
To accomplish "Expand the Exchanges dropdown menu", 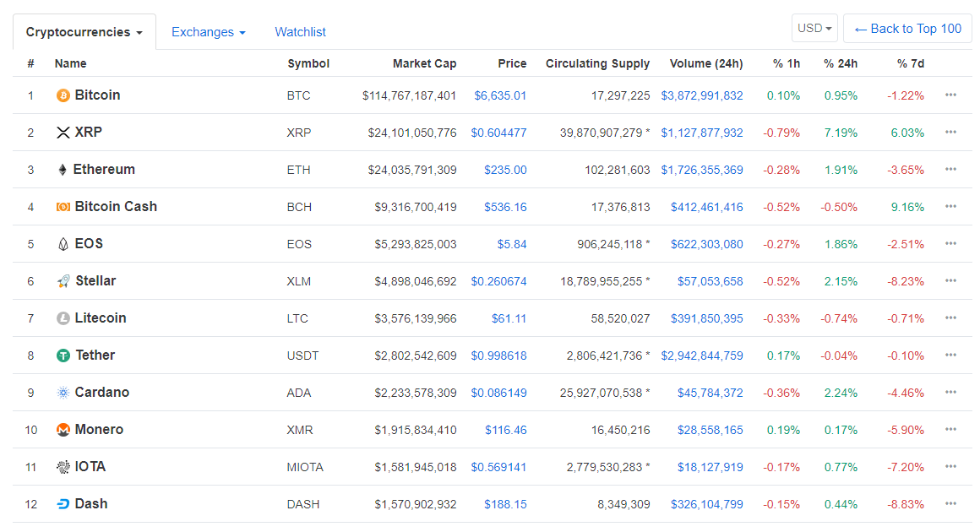I will 208,32.
